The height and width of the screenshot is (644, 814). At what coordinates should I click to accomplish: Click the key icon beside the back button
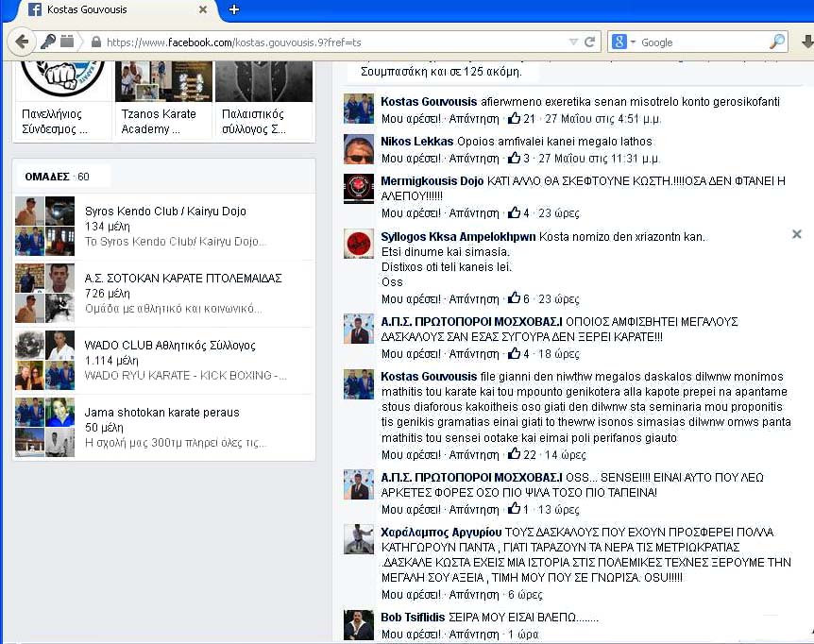pyautogui.click(x=47, y=42)
